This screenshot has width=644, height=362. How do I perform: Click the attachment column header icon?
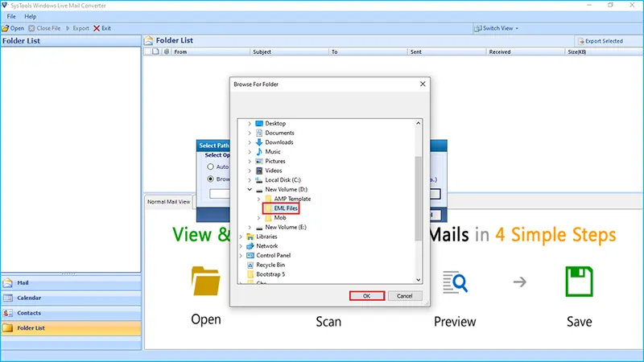pyautogui.click(x=167, y=51)
